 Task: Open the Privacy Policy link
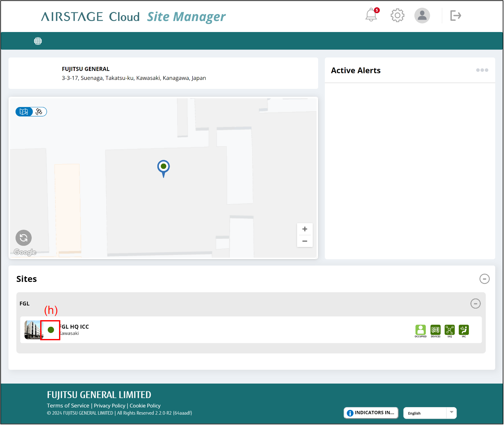coord(109,406)
